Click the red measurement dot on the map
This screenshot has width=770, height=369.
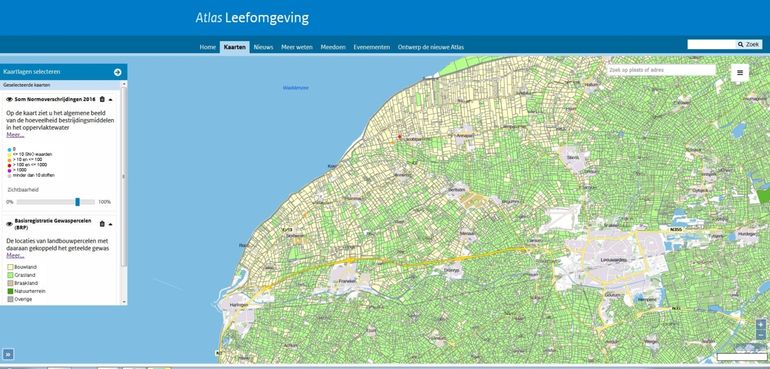pos(399,137)
